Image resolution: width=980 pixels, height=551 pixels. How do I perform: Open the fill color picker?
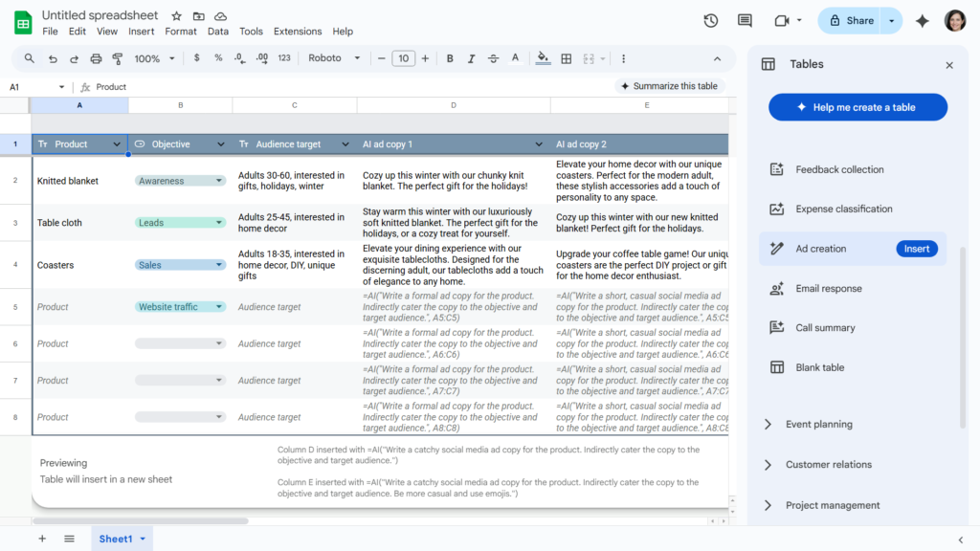[543, 58]
